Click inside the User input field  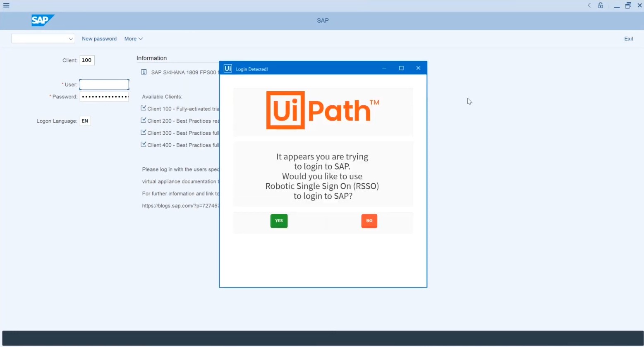[104, 84]
